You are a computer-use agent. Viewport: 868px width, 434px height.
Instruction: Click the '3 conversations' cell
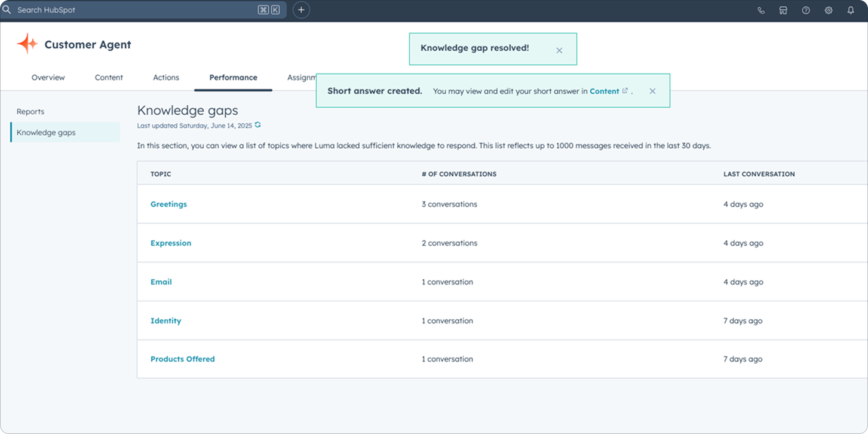(x=449, y=204)
